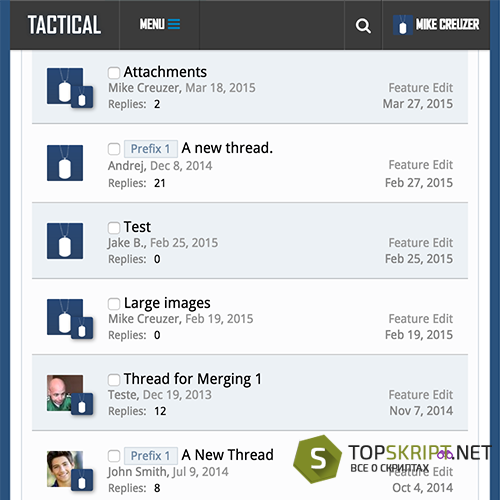Click Mike Creuzer's dog-tag avatar in header
The image size is (500, 500).
click(403, 25)
